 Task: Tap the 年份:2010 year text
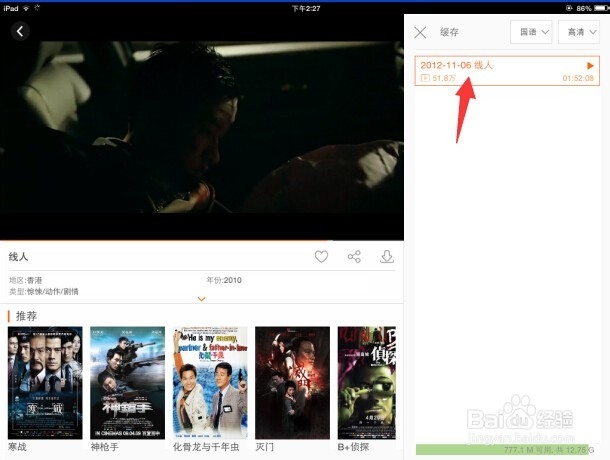[224, 280]
